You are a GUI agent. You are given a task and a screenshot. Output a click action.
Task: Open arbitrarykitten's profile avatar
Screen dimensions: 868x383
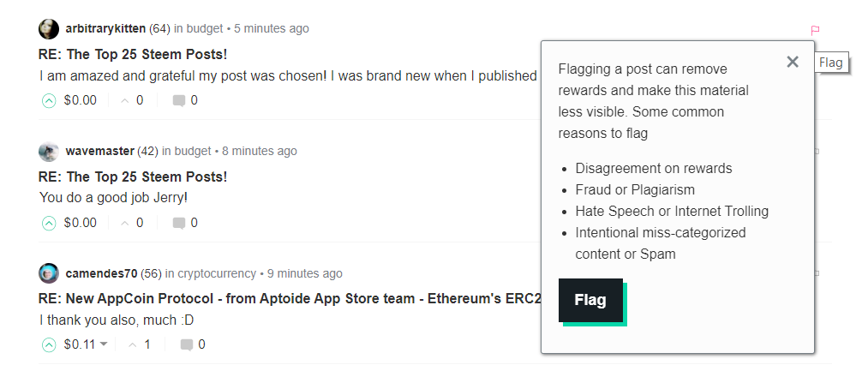point(49,29)
